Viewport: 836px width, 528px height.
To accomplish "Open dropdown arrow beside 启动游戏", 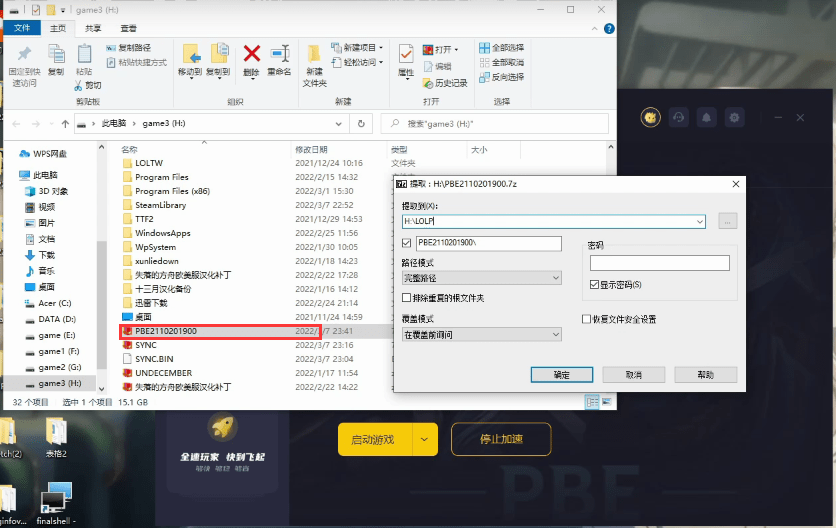I will (x=425, y=439).
